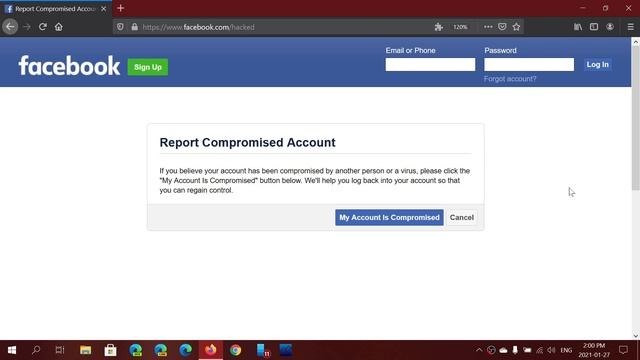Click the padlock site security icon
This screenshot has width=640, height=360.
(134, 27)
